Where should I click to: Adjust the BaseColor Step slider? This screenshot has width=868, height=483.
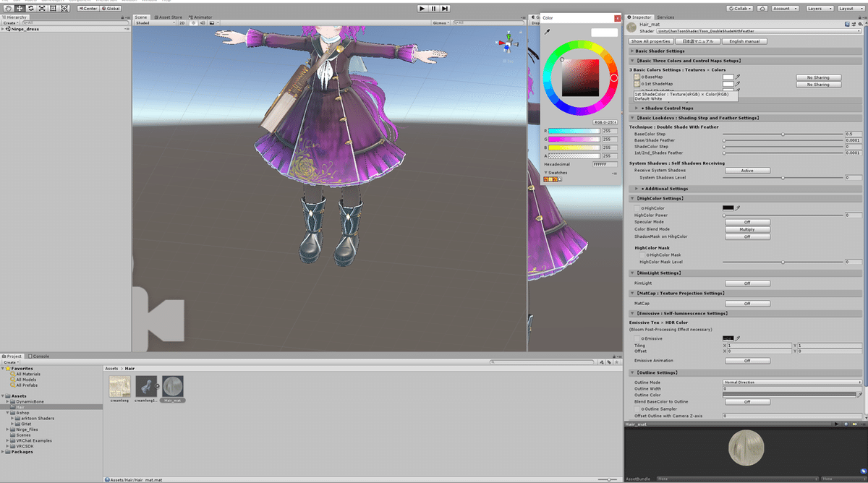click(x=783, y=134)
